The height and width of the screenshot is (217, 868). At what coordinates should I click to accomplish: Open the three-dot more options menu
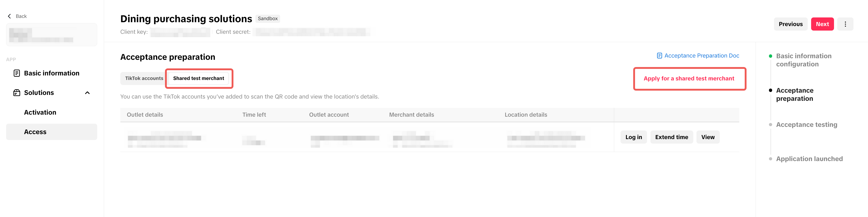click(845, 24)
